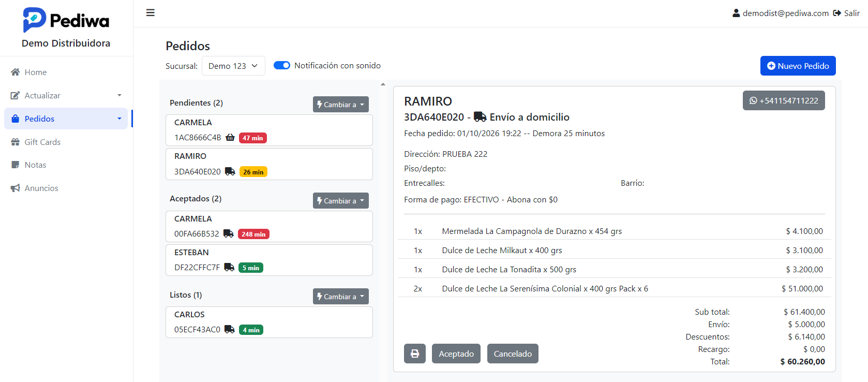Click delivery truck icon on order 3DA640E020 card

pyautogui.click(x=230, y=171)
